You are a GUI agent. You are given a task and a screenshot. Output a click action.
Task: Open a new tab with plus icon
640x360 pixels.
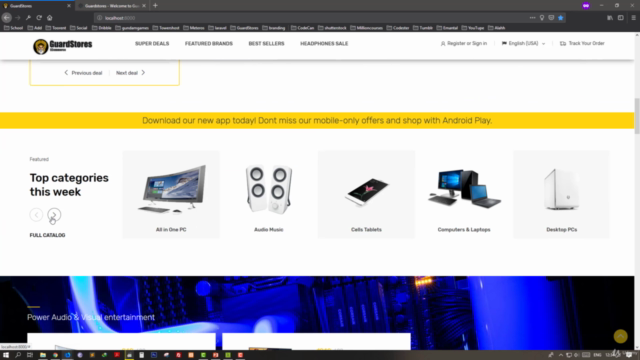(x=155, y=6)
